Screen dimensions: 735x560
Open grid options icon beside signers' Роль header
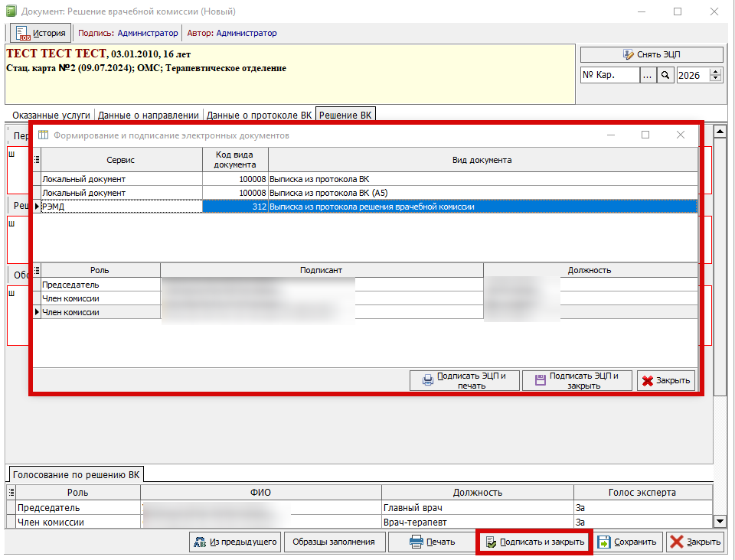coord(36,270)
